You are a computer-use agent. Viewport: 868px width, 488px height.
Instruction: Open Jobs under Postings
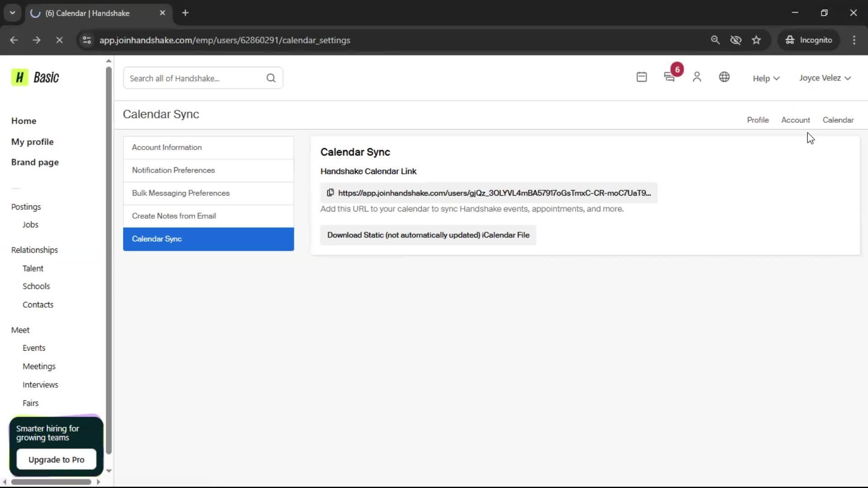pyautogui.click(x=30, y=225)
